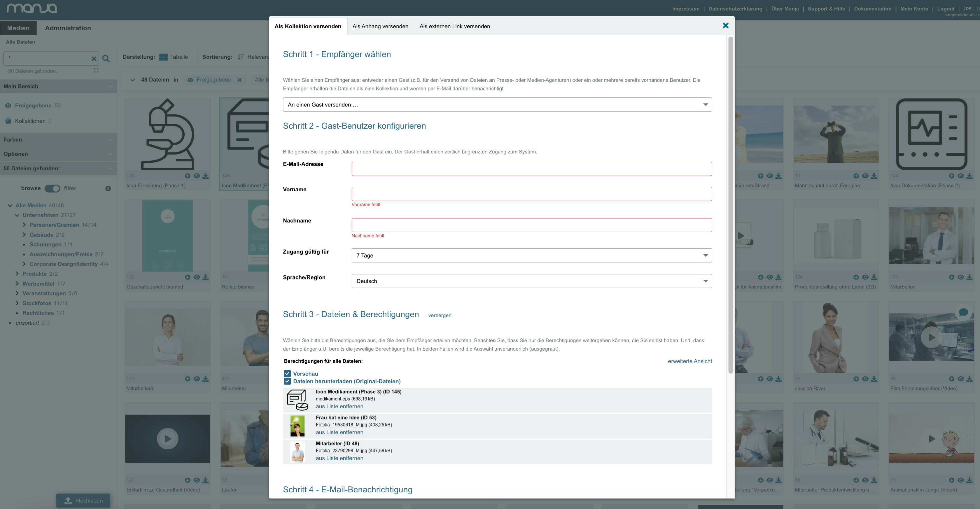Toggle visibility eye on Erklärfilm zu Gesundheit
The image size is (980, 509).
tap(197, 480)
